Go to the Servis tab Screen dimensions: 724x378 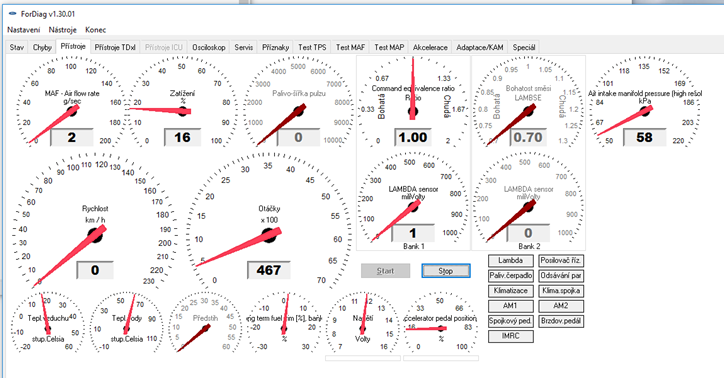243,47
